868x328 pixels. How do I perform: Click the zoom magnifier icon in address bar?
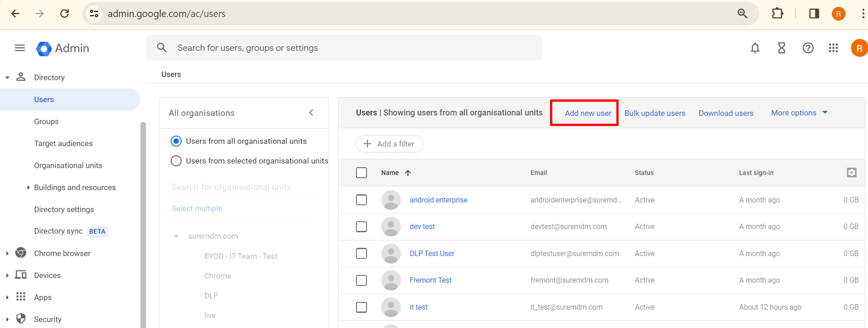[x=743, y=14]
